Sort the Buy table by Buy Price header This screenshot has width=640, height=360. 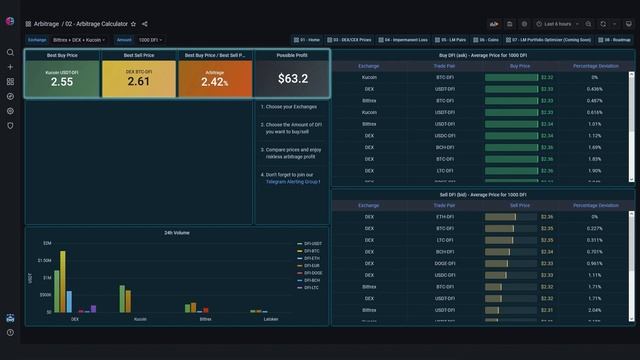click(520, 66)
